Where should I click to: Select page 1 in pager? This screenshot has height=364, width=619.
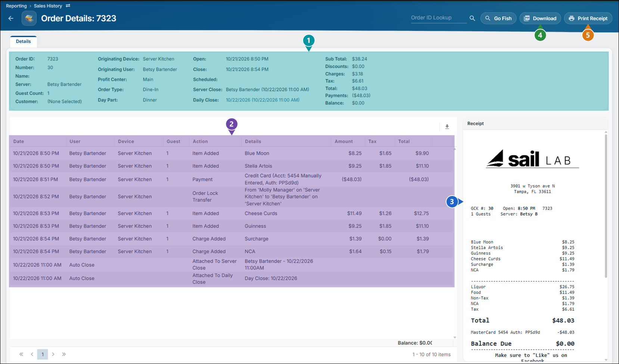tap(43, 354)
